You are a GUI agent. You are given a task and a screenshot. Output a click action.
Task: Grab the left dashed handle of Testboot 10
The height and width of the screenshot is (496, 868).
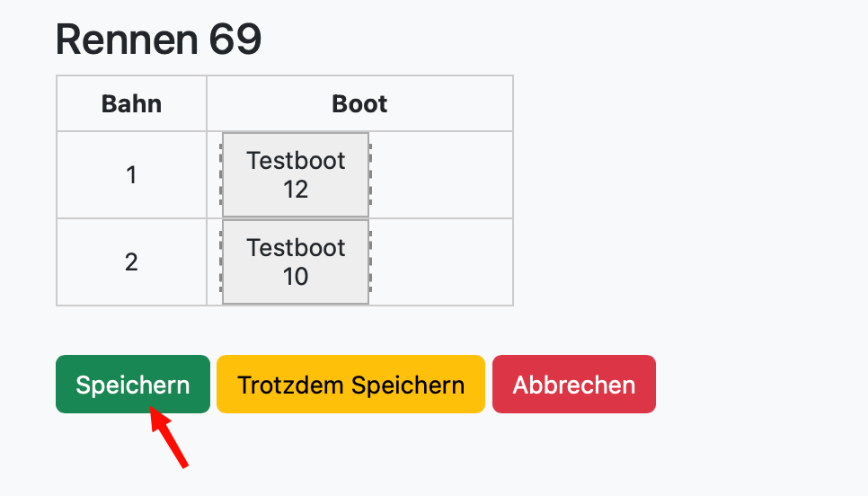[x=221, y=261]
